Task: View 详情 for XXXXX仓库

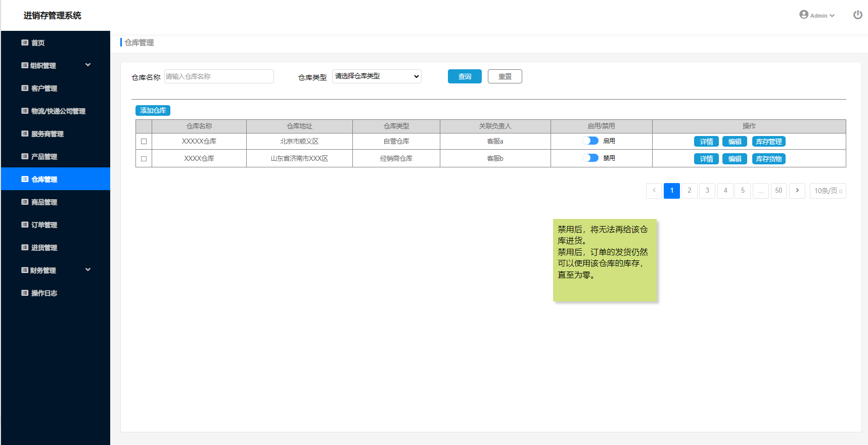Action: tap(706, 142)
